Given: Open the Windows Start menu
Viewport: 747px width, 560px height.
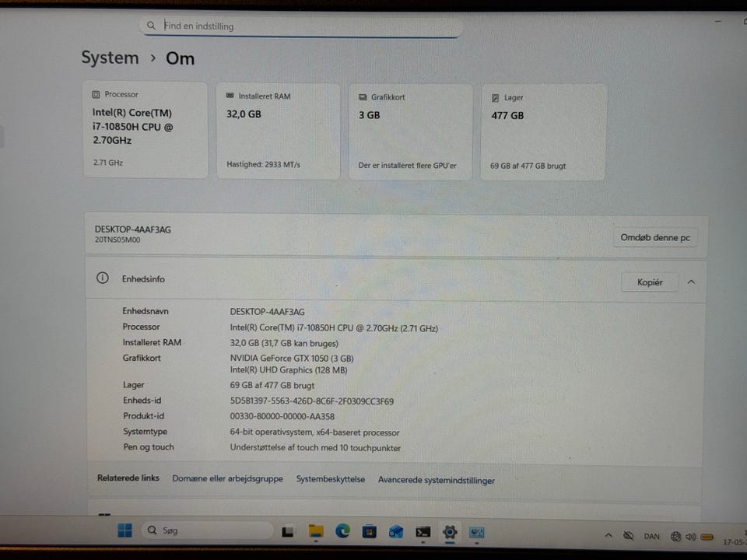Looking at the screenshot, I should (124, 530).
